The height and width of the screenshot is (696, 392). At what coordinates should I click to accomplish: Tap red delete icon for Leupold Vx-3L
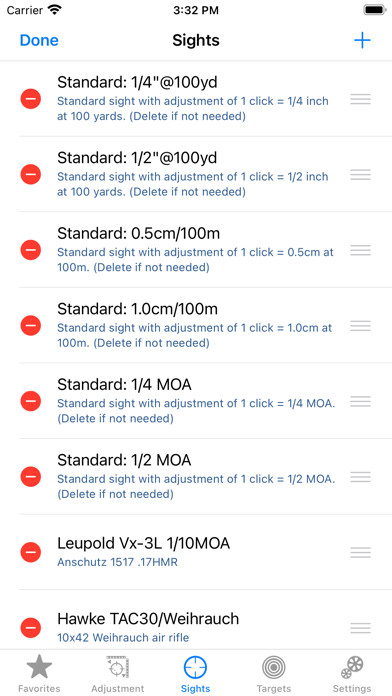point(31,553)
